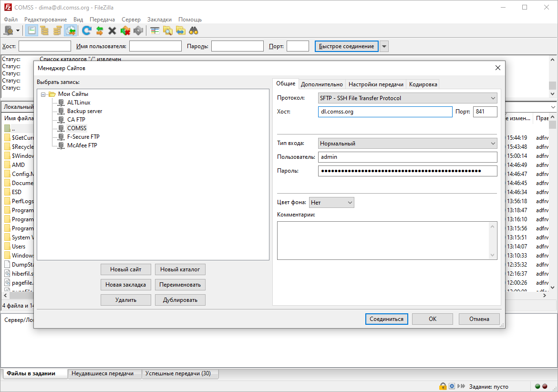Toggle remote directory tree icon
This screenshot has height=392, width=558.
click(57, 31)
